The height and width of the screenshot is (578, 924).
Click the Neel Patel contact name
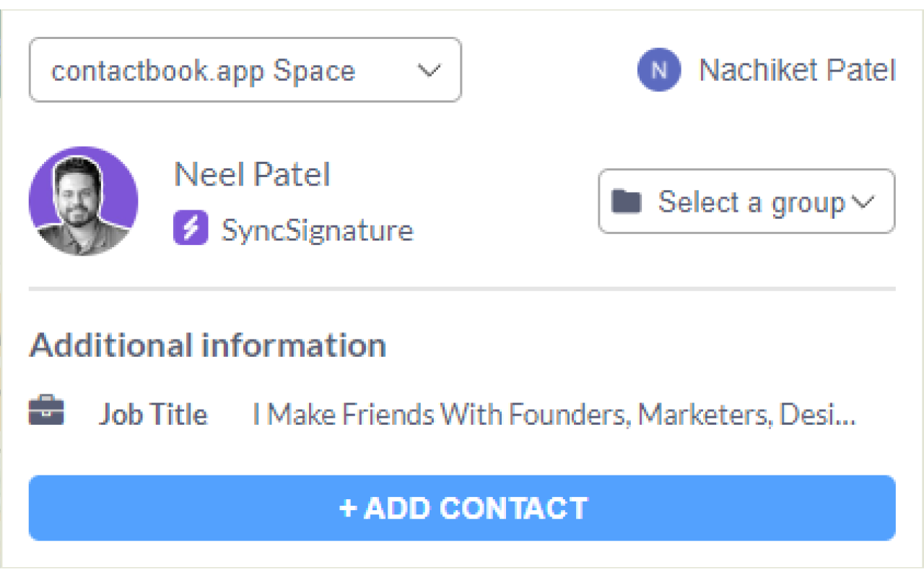(252, 175)
